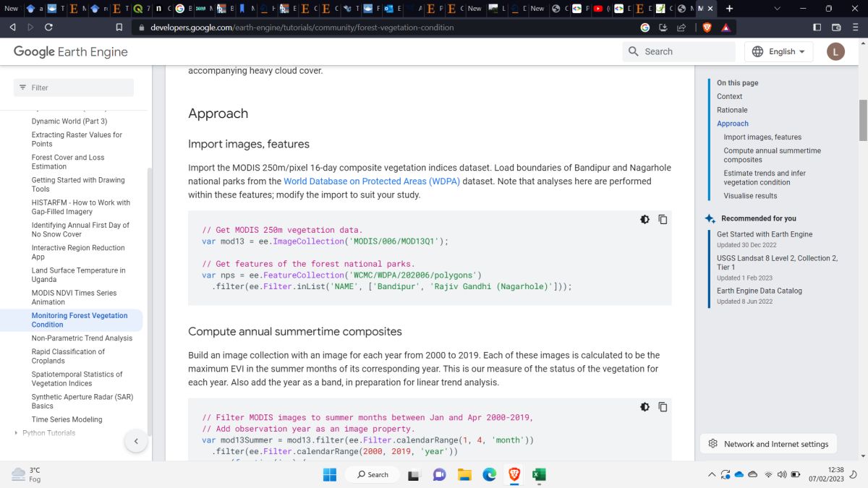Open Non-Parametric Trend Analysis tutorial
Image resolution: width=868 pixels, height=488 pixels.
pyautogui.click(x=82, y=338)
